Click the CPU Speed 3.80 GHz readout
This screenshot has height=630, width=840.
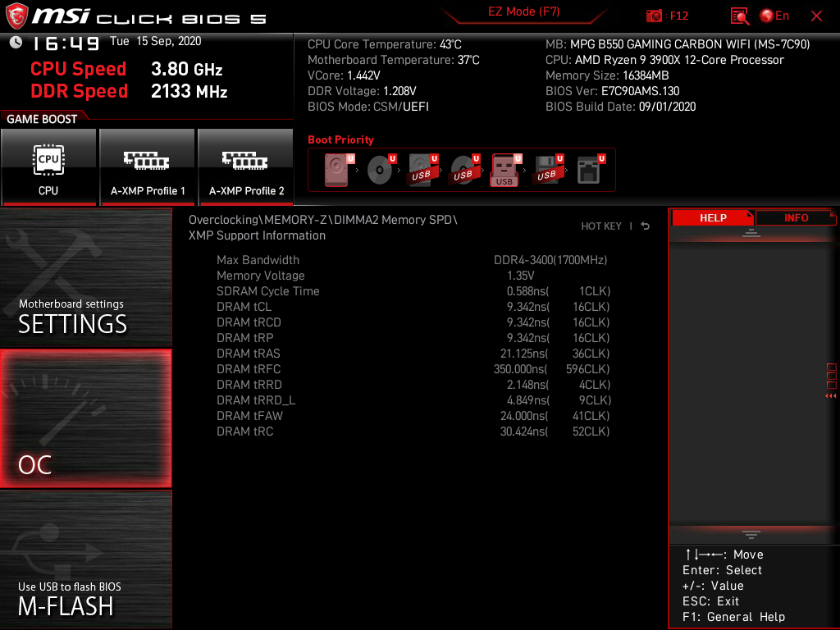pos(126,69)
